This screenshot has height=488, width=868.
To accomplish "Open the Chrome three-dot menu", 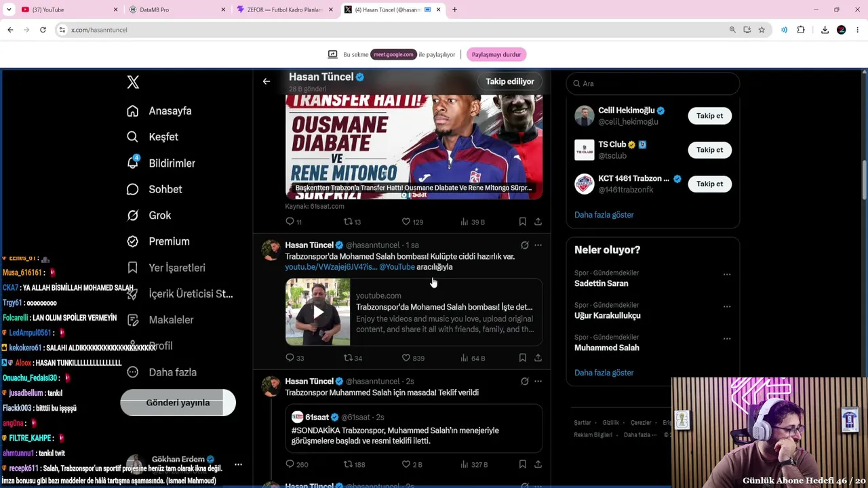I will [x=858, y=30].
